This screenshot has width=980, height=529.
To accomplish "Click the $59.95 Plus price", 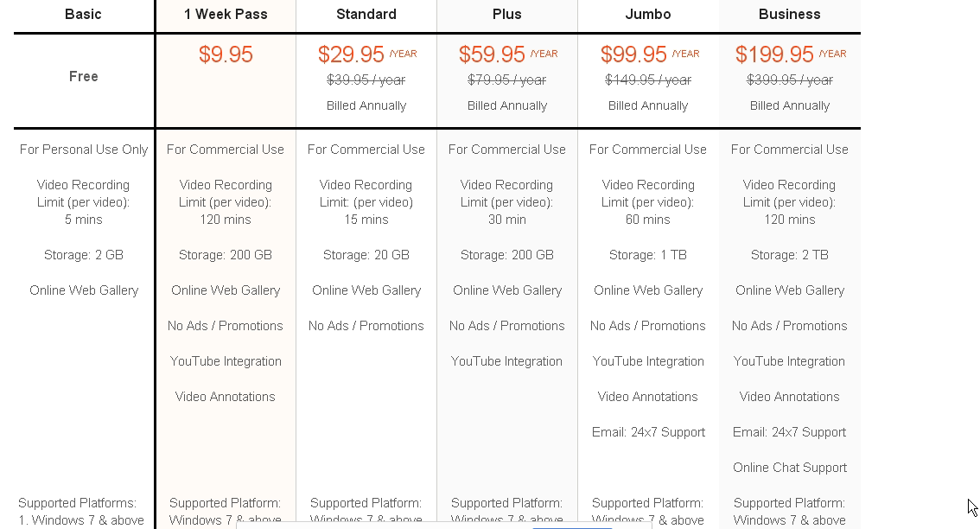I will (492, 54).
